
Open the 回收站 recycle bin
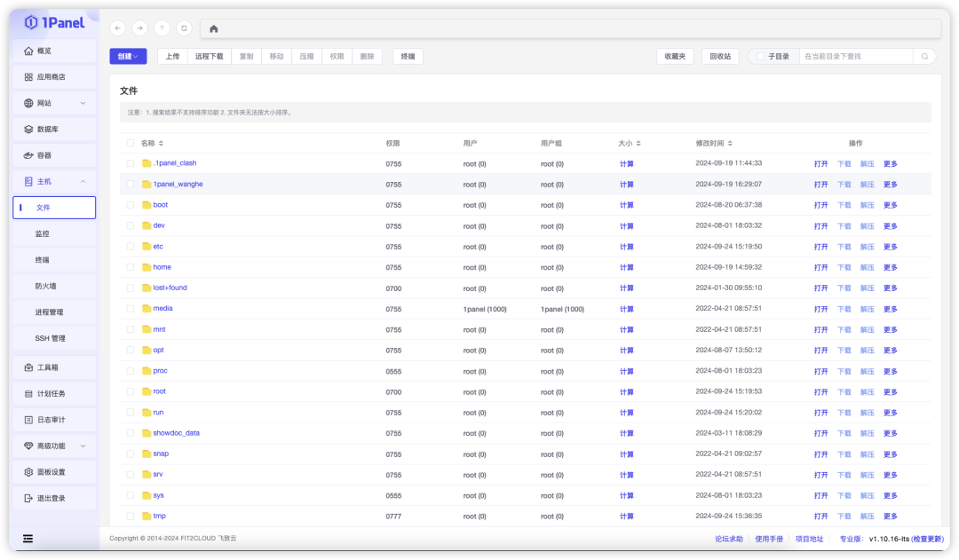click(x=720, y=56)
